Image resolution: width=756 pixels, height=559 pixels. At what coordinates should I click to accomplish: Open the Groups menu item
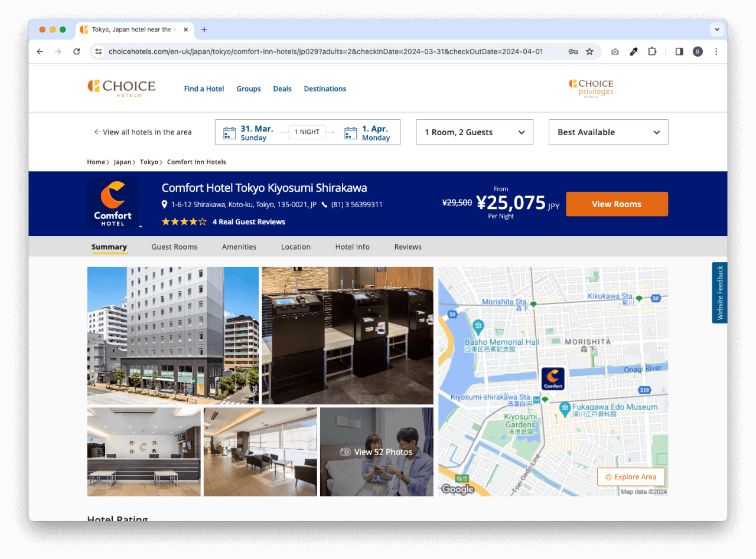(x=249, y=89)
